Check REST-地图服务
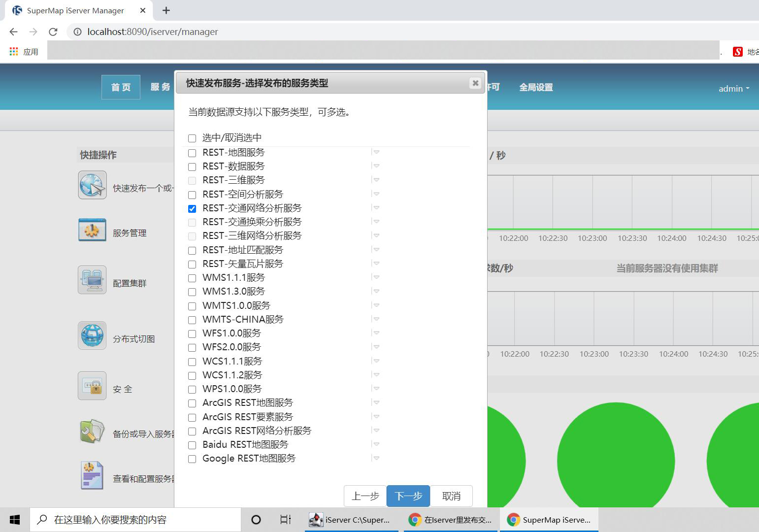759x532 pixels. (192, 153)
